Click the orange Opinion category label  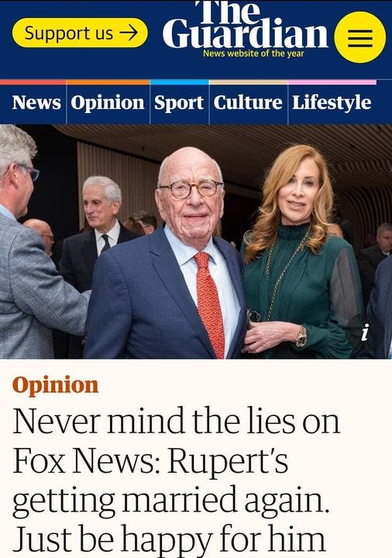click(x=55, y=386)
